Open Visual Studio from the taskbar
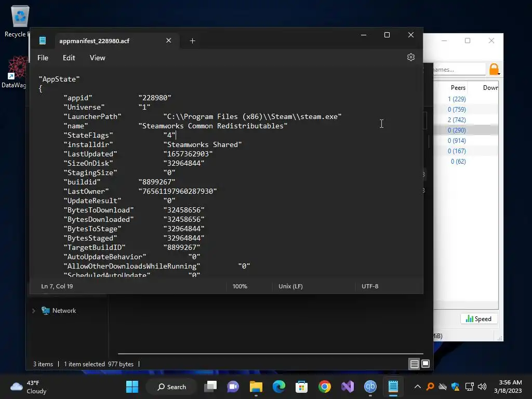 coord(348,387)
